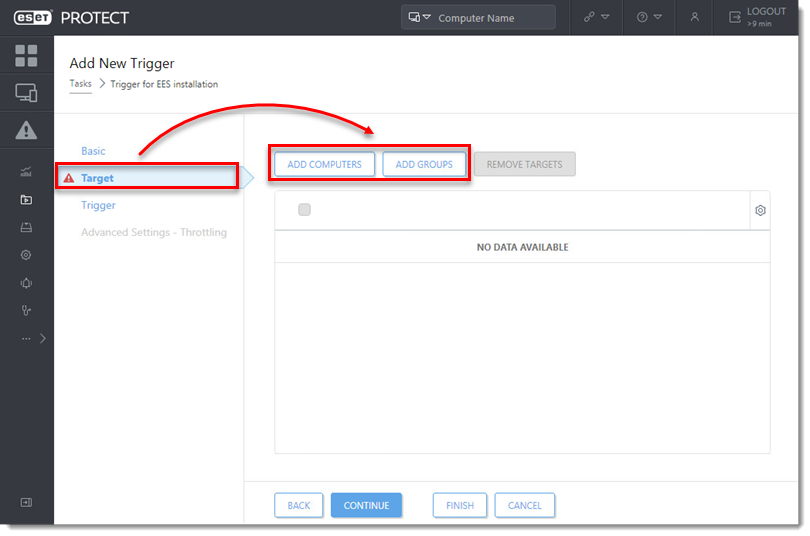Open the Tasks icon in sidebar
Viewport: 810px width, 536px height.
point(26,200)
